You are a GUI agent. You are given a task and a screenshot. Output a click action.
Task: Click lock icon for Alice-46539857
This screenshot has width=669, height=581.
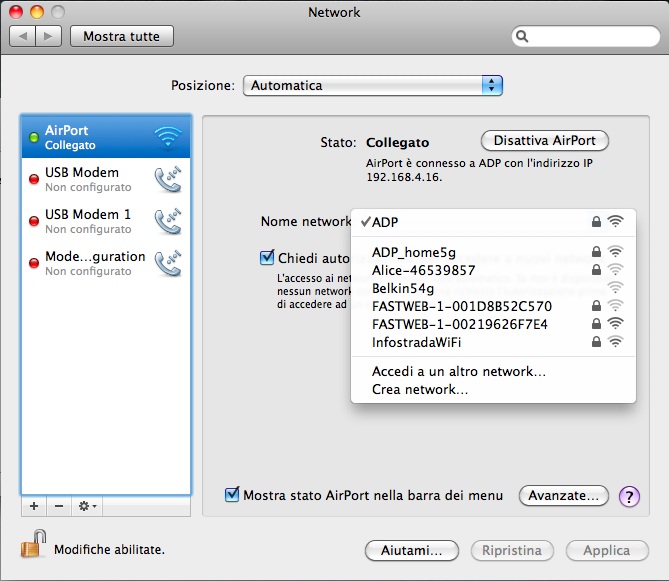coord(596,270)
